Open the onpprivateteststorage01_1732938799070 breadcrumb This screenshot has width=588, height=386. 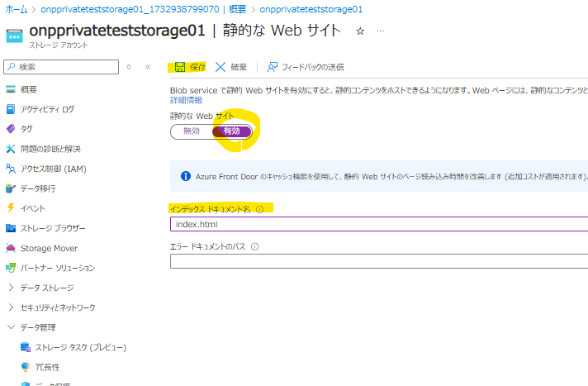[x=143, y=9]
